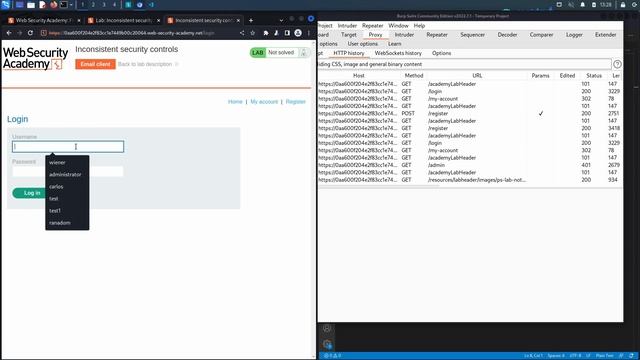Open Burp's Repeater menu

pyautogui.click(x=373, y=25)
